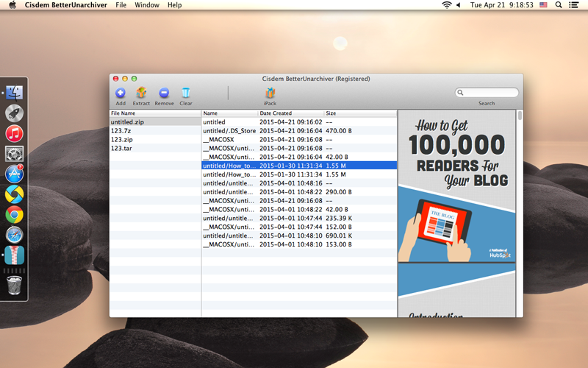The image size is (588, 368).
Task: Open the Window menu
Action: point(147,5)
